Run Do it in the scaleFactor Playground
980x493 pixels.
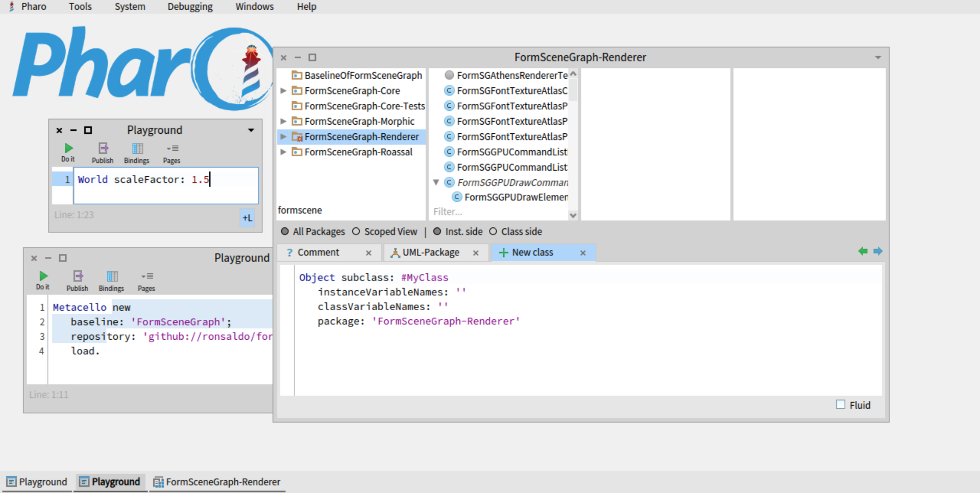pos(68,152)
